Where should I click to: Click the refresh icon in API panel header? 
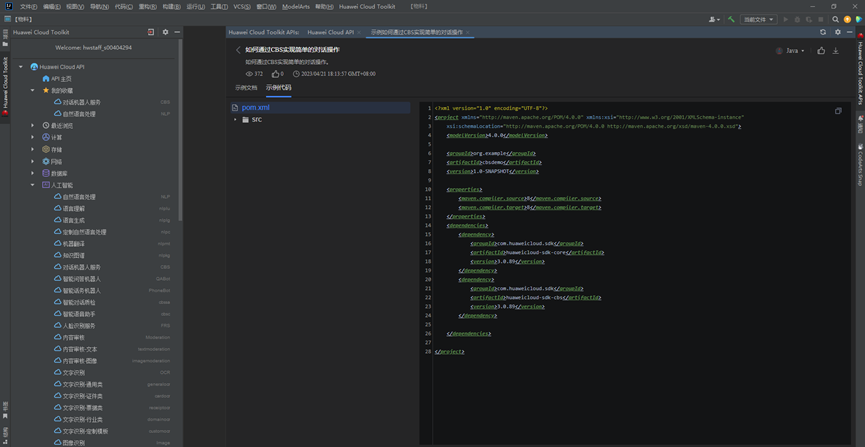823,32
